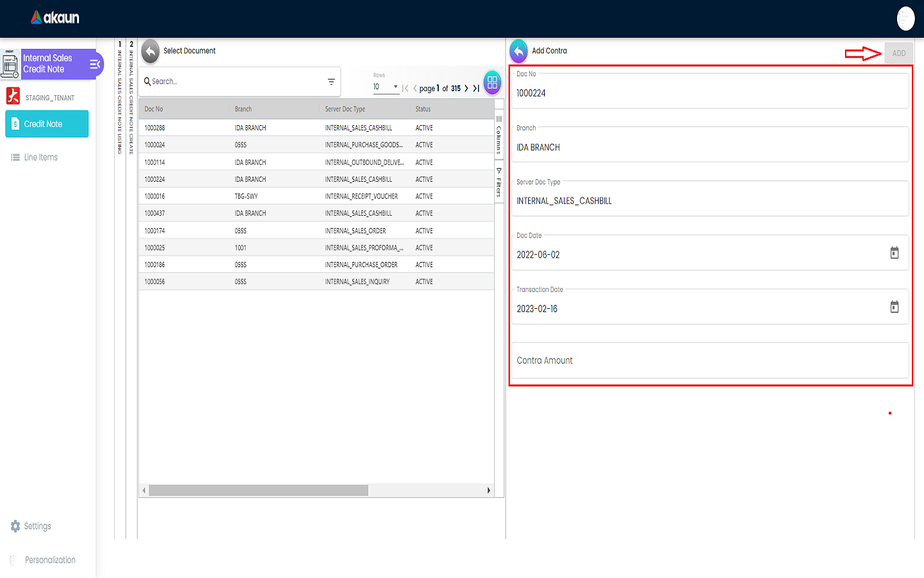Open the Transaction Date calendar picker
The height and width of the screenshot is (578, 924).
coord(894,307)
